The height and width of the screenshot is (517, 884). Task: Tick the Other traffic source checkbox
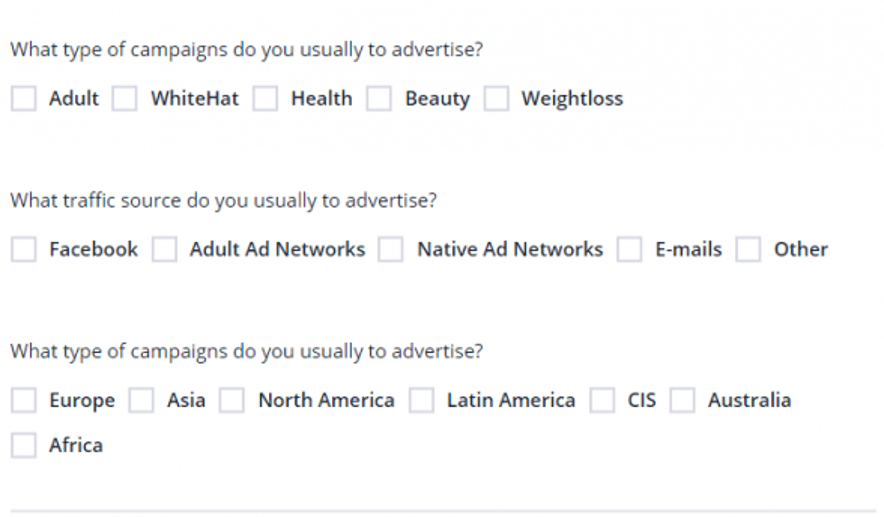click(748, 249)
